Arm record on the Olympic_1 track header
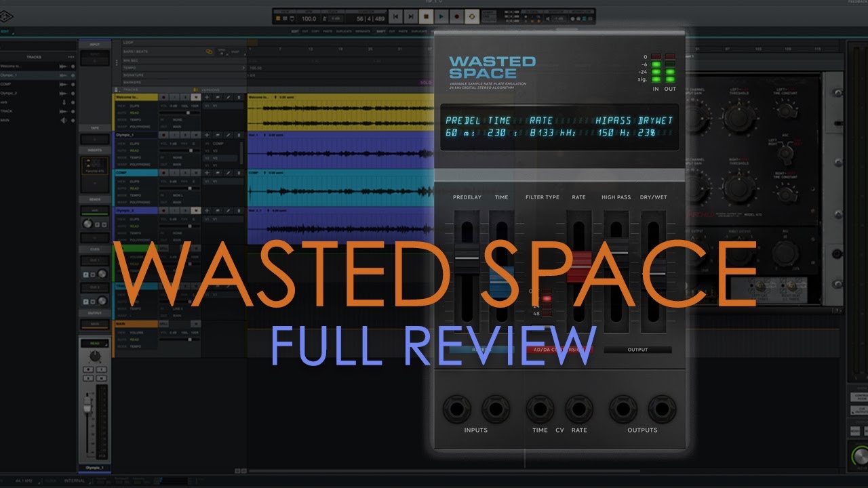 [164, 135]
